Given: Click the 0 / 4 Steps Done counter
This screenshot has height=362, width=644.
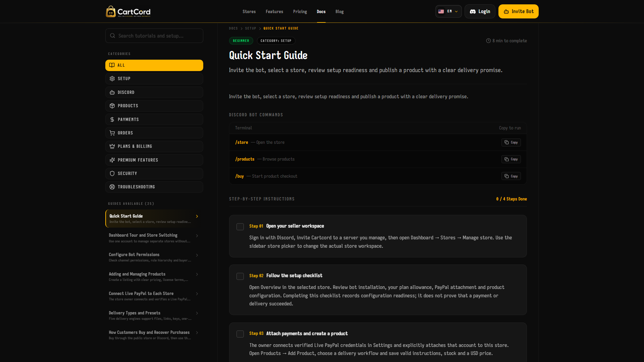Looking at the screenshot, I should (512, 199).
